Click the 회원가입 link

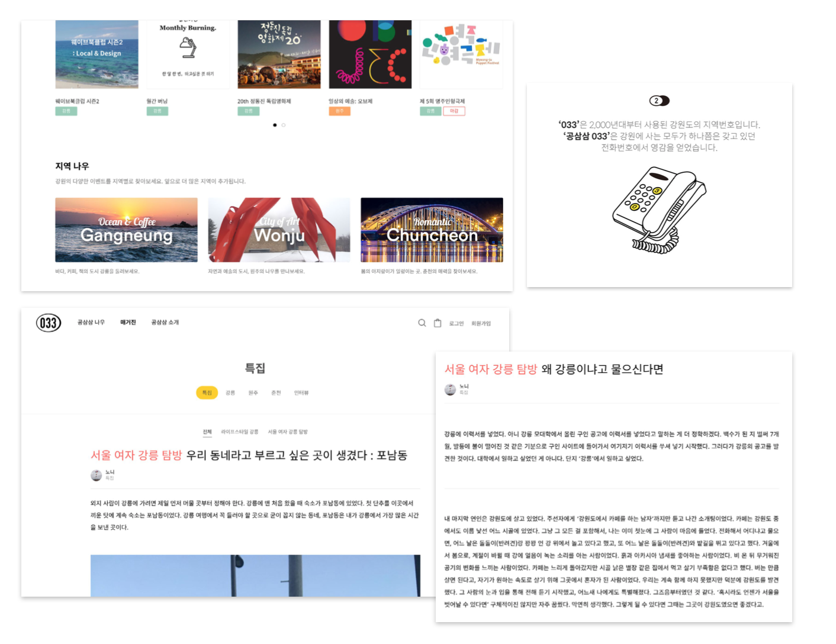tap(481, 324)
